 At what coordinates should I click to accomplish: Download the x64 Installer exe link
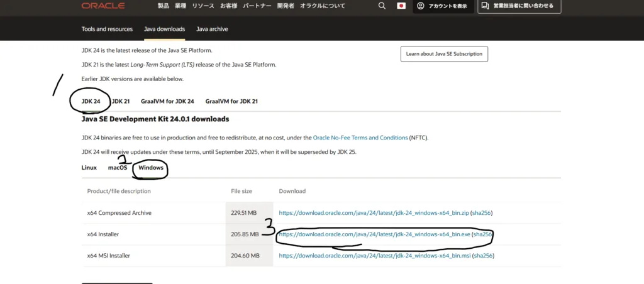tap(374, 234)
